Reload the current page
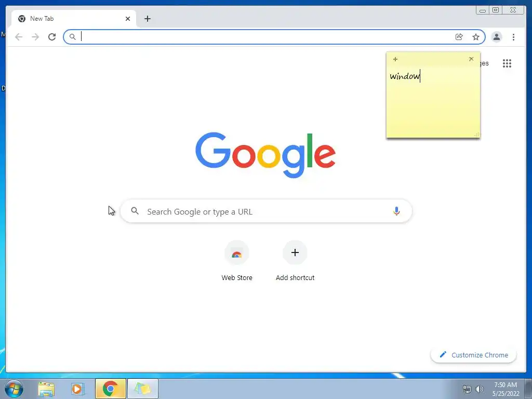532x399 pixels. [52, 37]
